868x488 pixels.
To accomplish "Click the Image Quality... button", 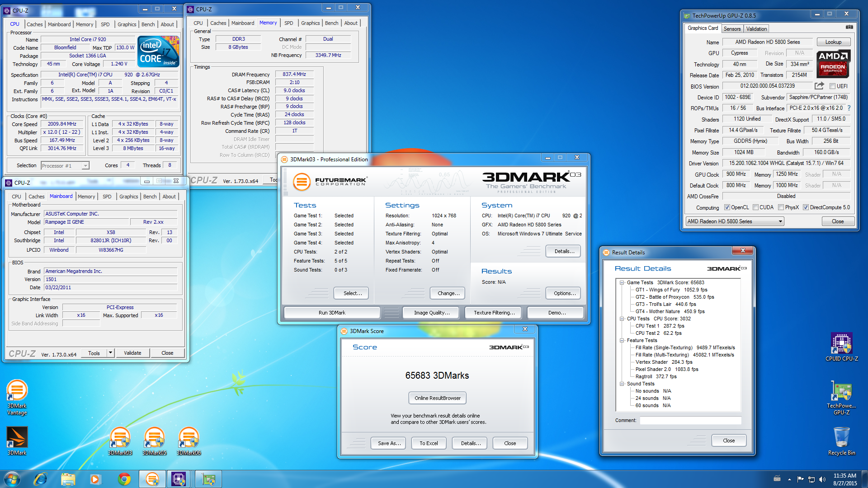I will 432,313.
